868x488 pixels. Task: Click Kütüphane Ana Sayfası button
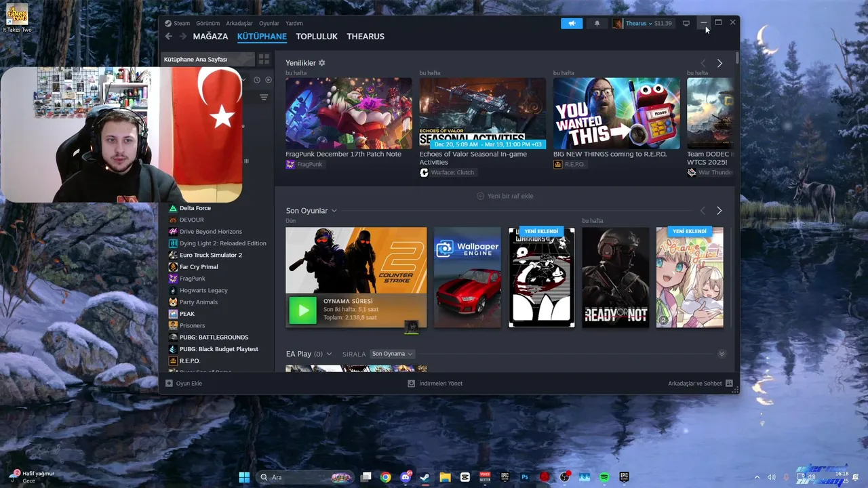[x=208, y=59]
